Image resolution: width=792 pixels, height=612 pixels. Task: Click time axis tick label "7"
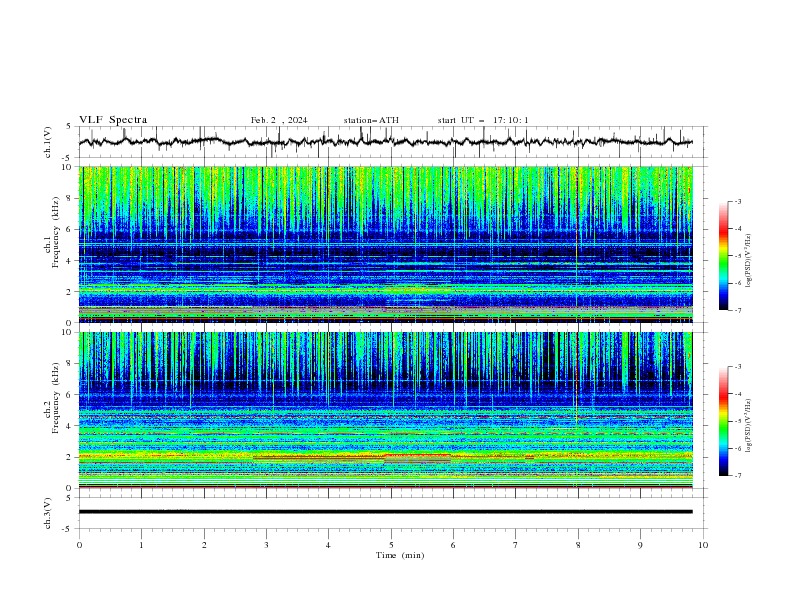[x=516, y=545]
